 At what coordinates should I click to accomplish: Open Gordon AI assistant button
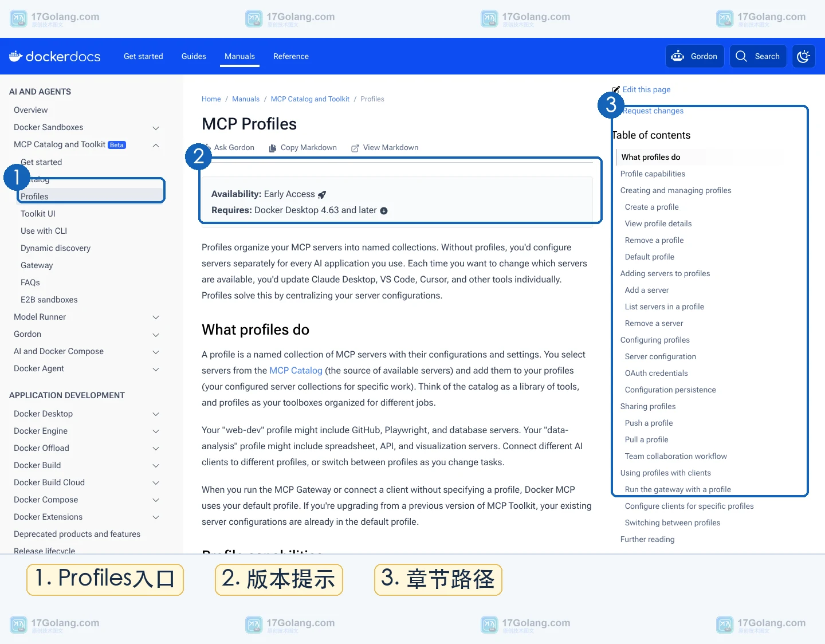tap(694, 56)
